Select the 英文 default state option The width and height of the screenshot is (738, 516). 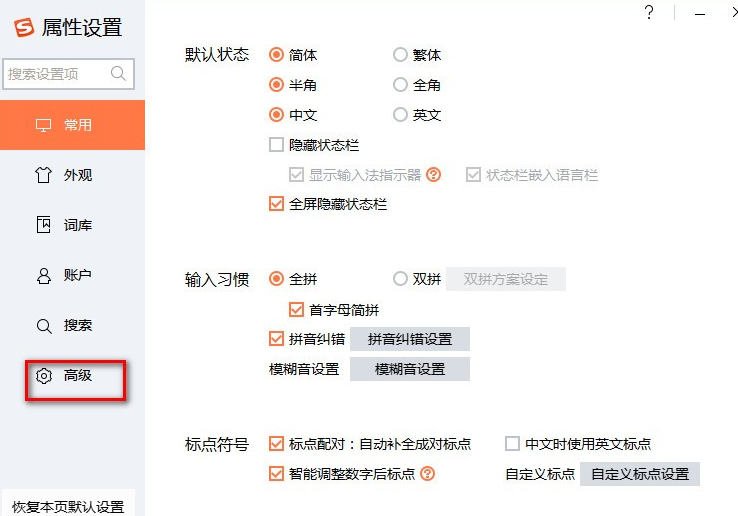tap(400, 115)
